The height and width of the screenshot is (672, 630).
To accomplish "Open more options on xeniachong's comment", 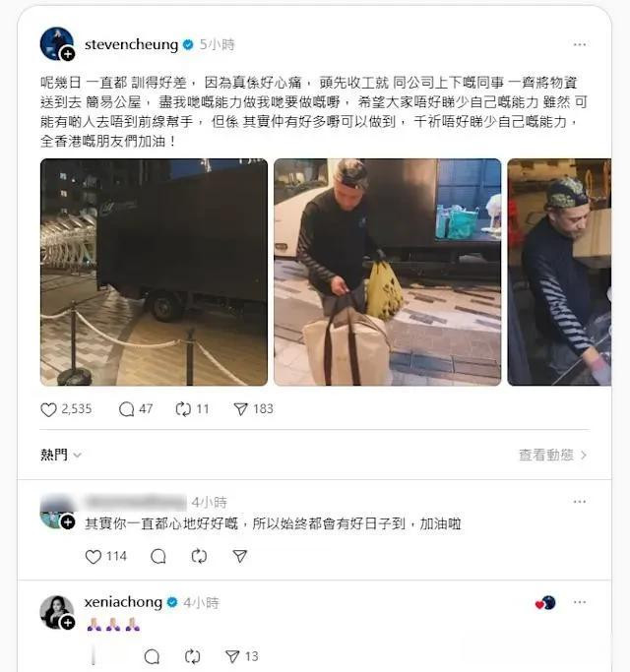I will [580, 602].
